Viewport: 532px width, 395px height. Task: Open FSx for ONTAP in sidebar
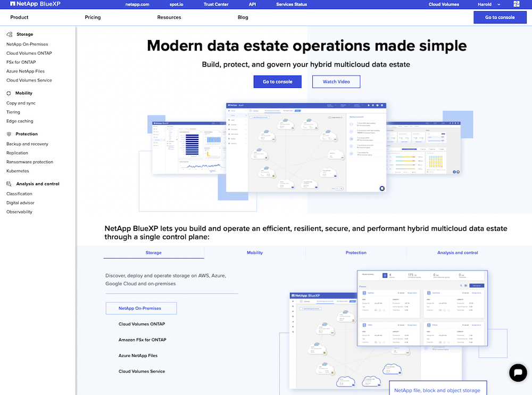(x=21, y=62)
